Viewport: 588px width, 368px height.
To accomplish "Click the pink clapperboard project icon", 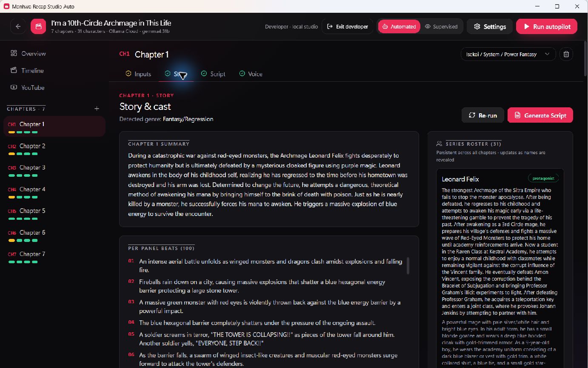I will point(38,26).
